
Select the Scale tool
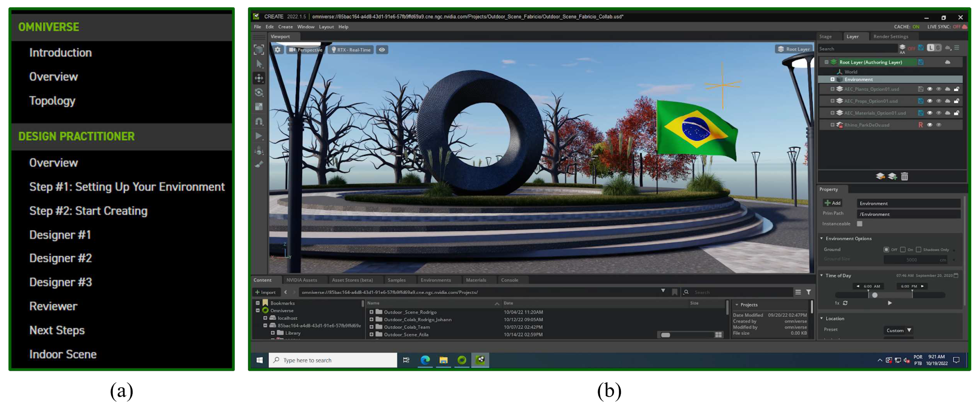tap(259, 107)
